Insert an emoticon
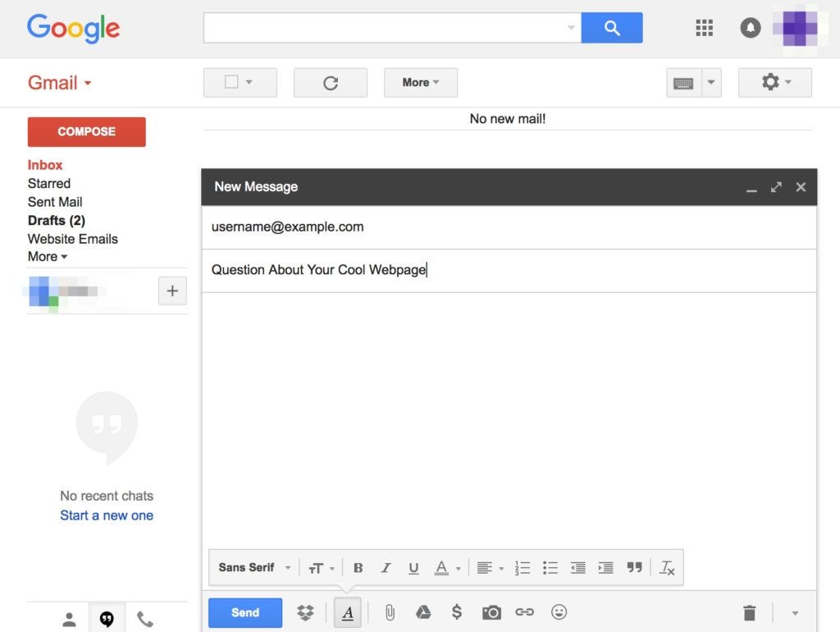The height and width of the screenshot is (632, 840). point(559,612)
